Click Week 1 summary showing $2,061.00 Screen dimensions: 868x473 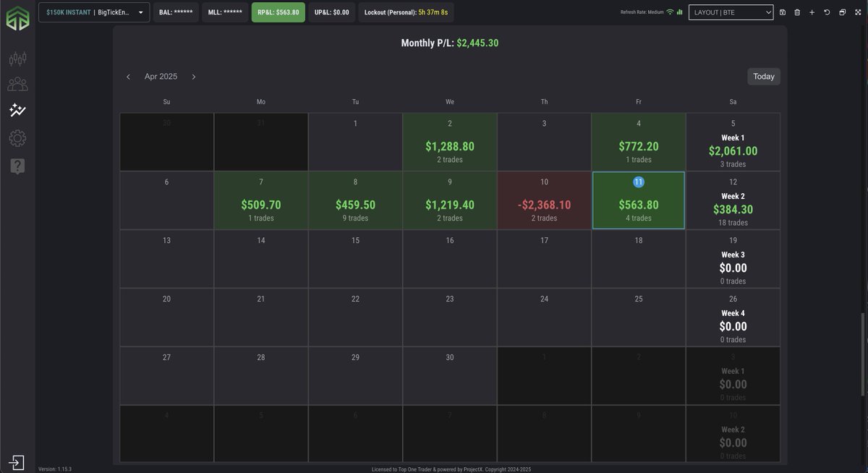(x=733, y=142)
